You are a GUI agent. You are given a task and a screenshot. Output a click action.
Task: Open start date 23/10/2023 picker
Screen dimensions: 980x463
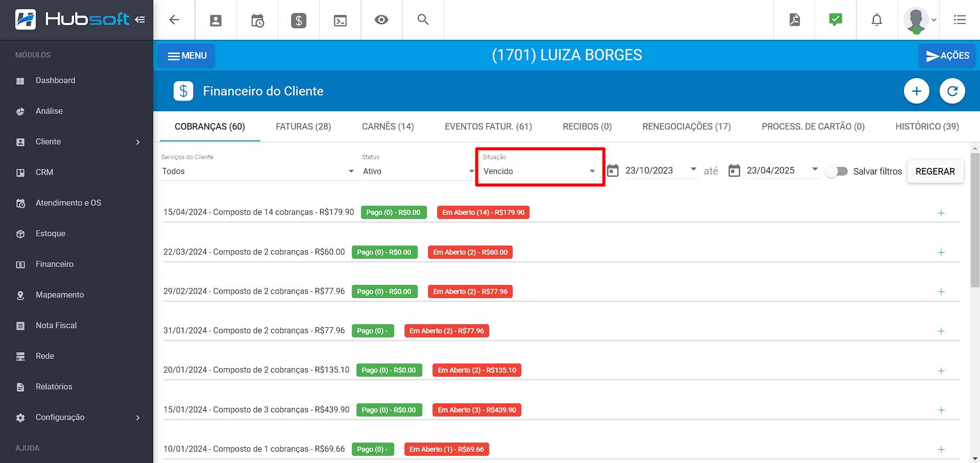coord(661,170)
